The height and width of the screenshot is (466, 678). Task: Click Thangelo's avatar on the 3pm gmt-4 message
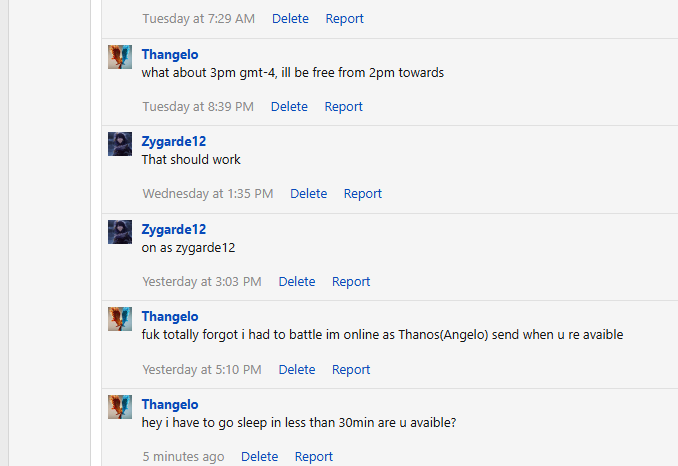click(120, 57)
